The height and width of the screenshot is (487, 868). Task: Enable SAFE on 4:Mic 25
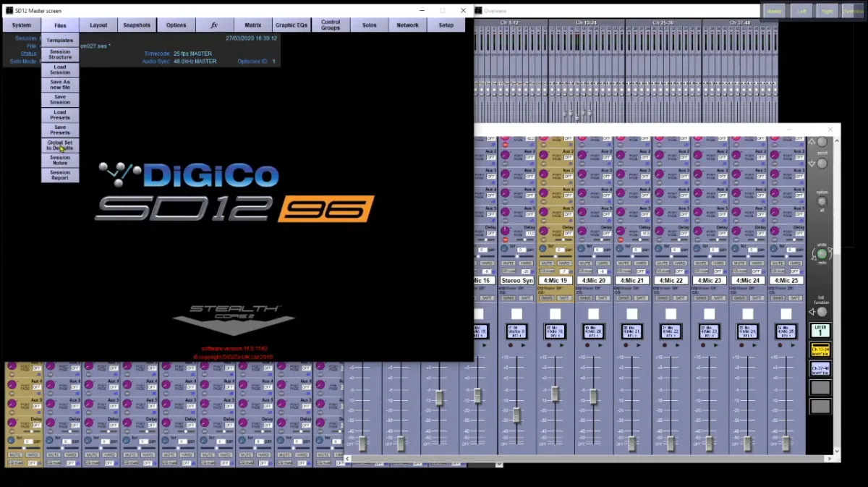[795, 298]
